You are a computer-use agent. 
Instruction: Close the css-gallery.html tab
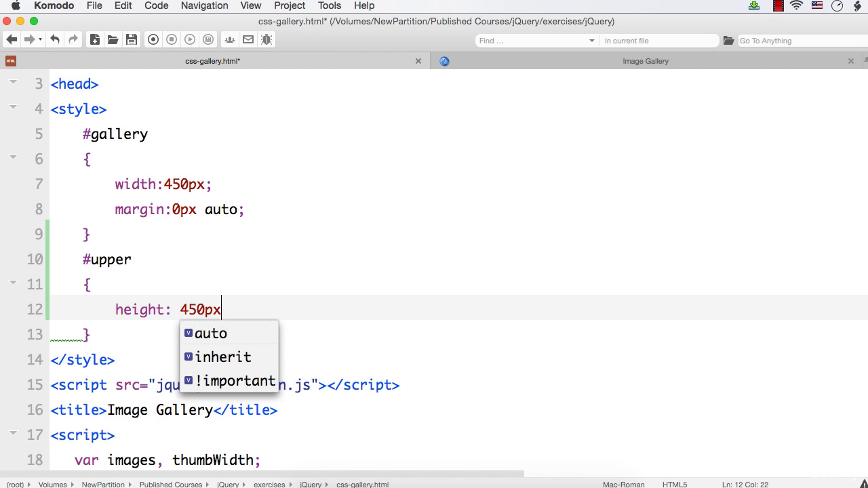click(x=418, y=61)
